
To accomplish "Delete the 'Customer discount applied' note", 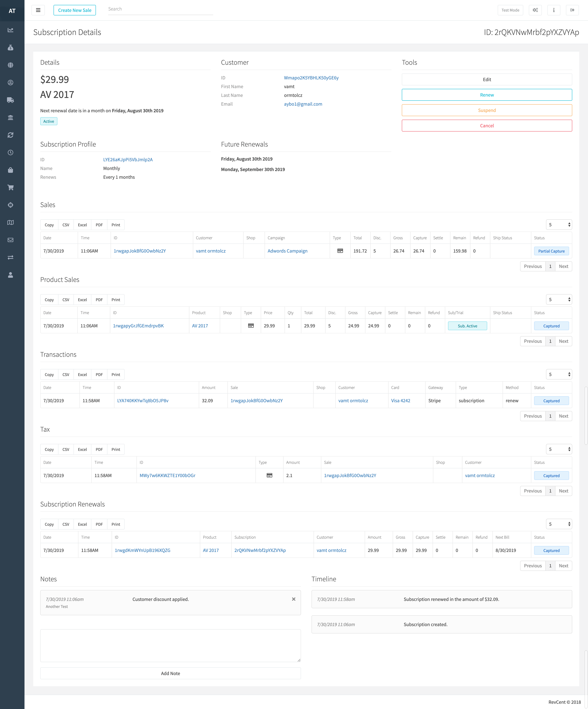I will pyautogui.click(x=293, y=599).
